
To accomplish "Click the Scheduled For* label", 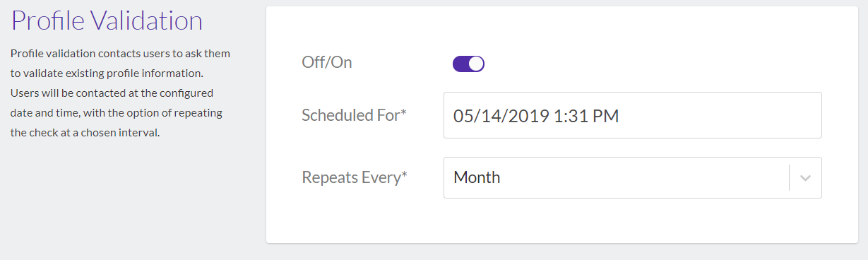I will [x=354, y=115].
